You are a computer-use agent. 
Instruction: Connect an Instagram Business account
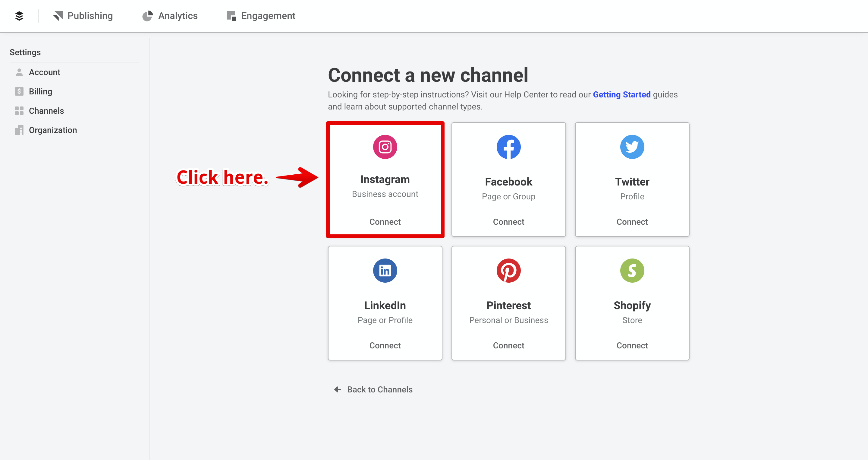385,222
